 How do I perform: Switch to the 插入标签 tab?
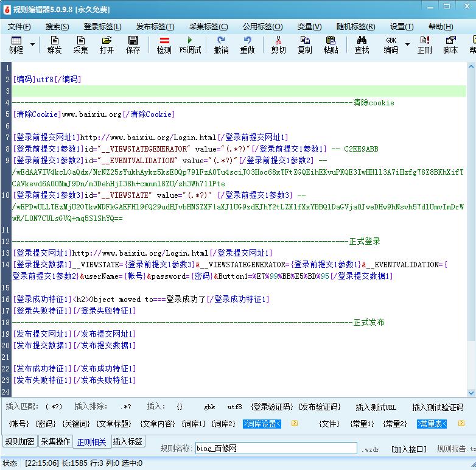[x=127, y=441]
